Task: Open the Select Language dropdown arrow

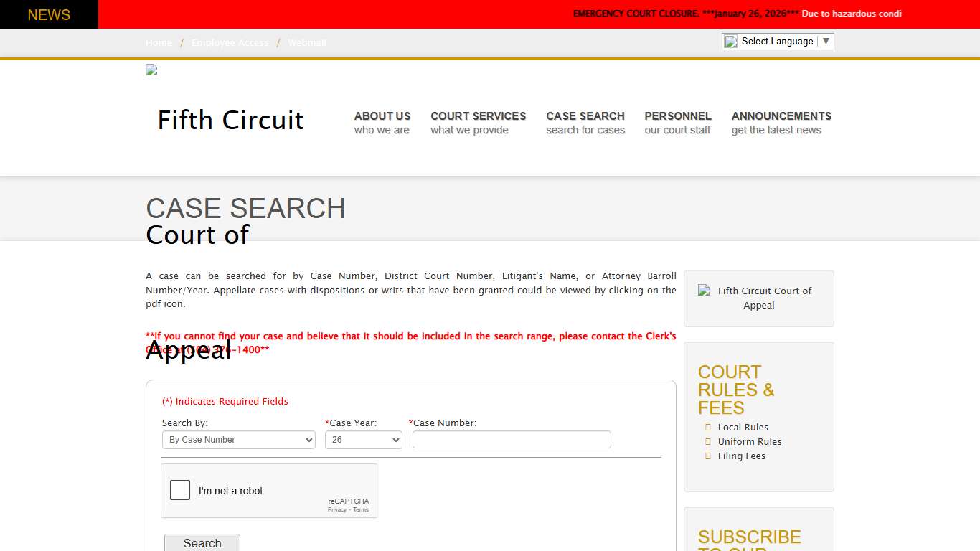Action: [x=825, y=41]
